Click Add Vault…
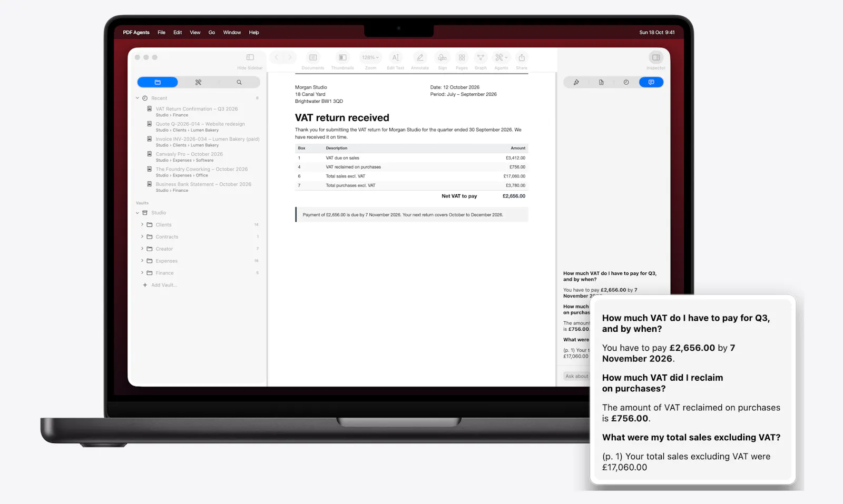The image size is (843, 504). pos(160,285)
